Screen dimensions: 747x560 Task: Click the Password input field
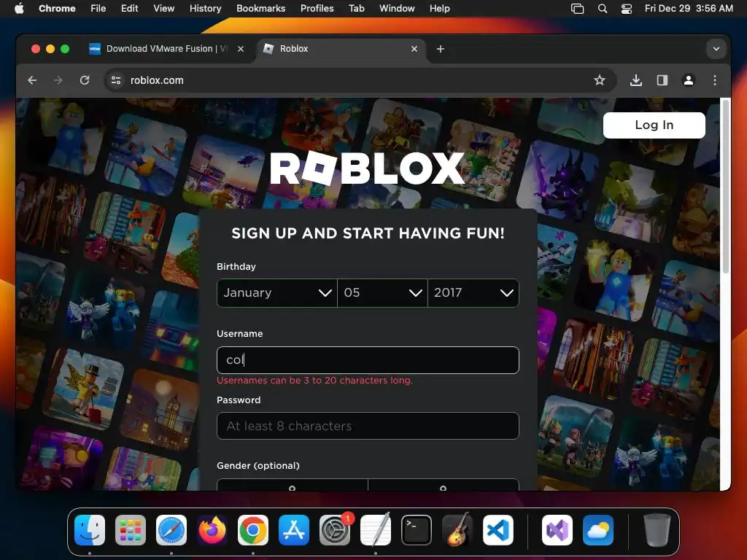[368, 426]
